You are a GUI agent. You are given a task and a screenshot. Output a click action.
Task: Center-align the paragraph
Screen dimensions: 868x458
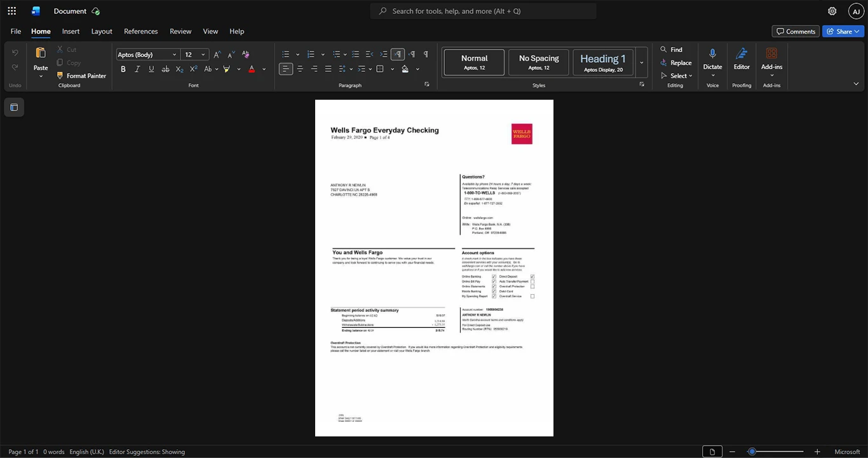coord(300,69)
